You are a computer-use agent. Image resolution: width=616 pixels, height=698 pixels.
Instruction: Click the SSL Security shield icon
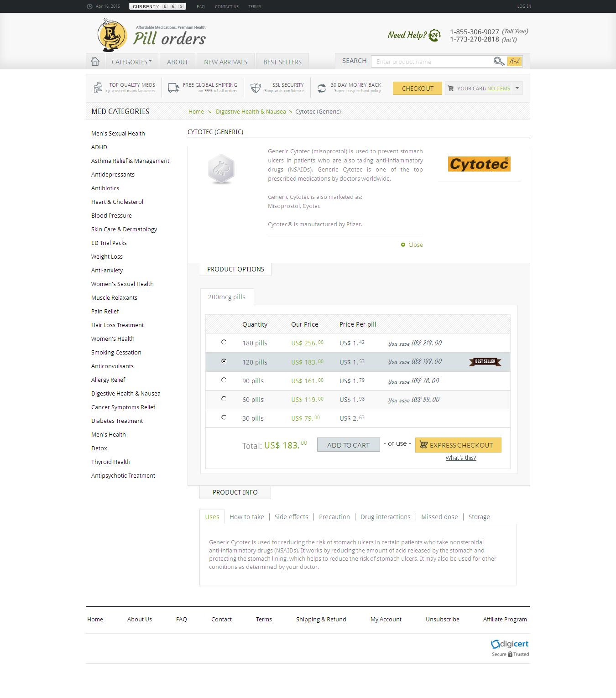coord(256,88)
